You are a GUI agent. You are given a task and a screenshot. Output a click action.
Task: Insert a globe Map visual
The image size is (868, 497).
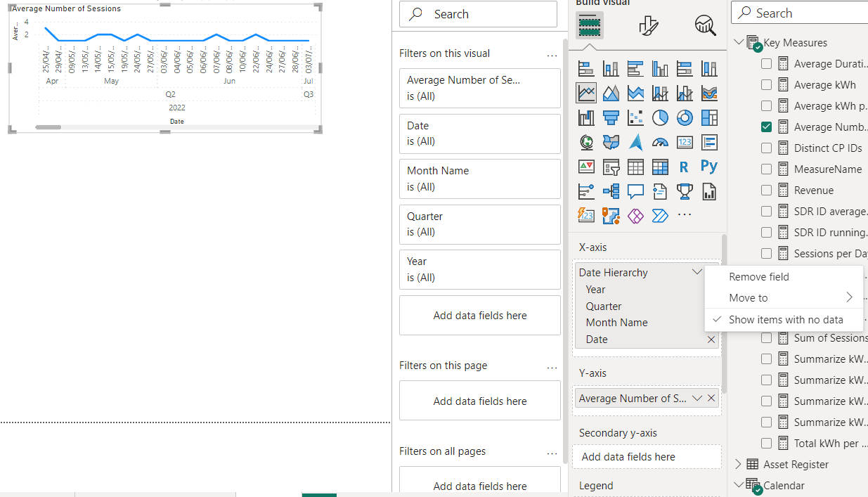click(586, 142)
